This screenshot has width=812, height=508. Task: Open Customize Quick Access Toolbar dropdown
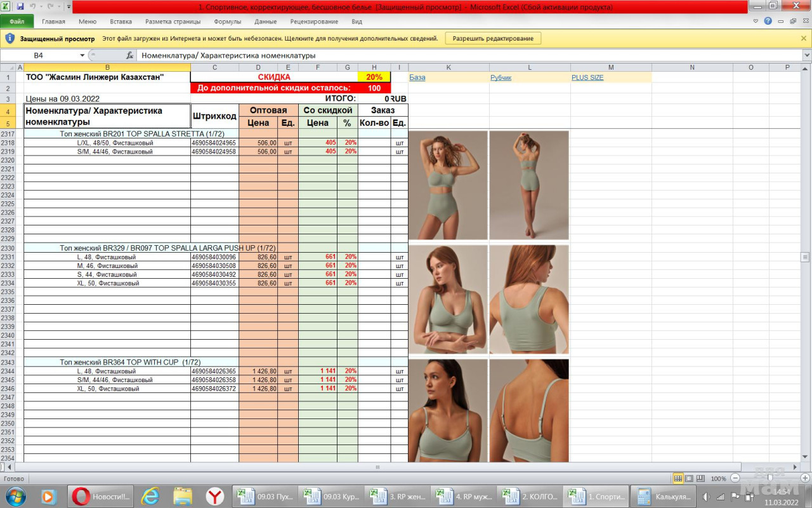[69, 6]
